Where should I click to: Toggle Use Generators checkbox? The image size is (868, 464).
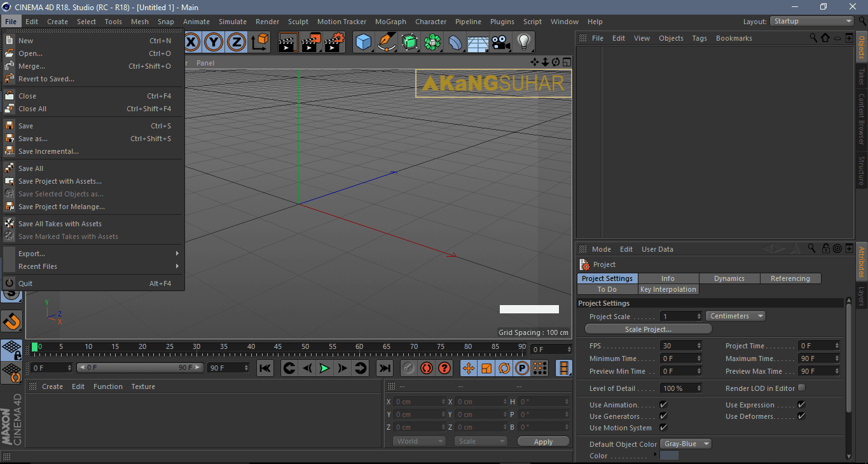663,416
